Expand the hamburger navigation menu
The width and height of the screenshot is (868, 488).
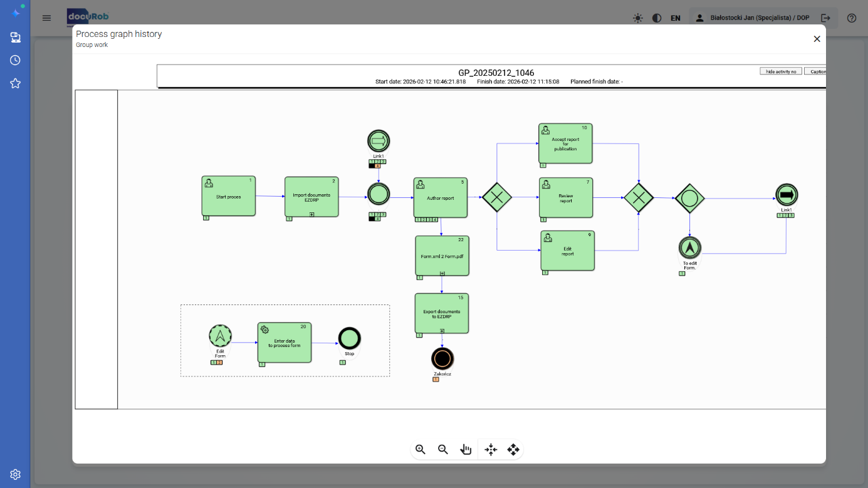[x=46, y=18]
